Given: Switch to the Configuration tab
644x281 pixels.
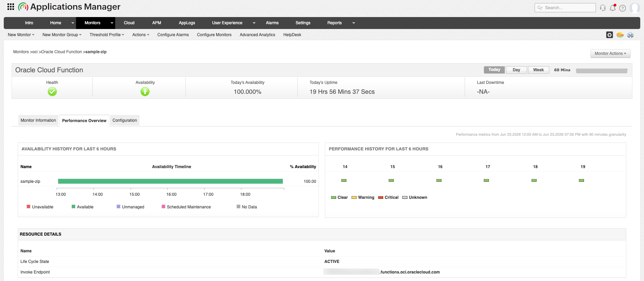Looking at the screenshot, I should coord(125,120).
